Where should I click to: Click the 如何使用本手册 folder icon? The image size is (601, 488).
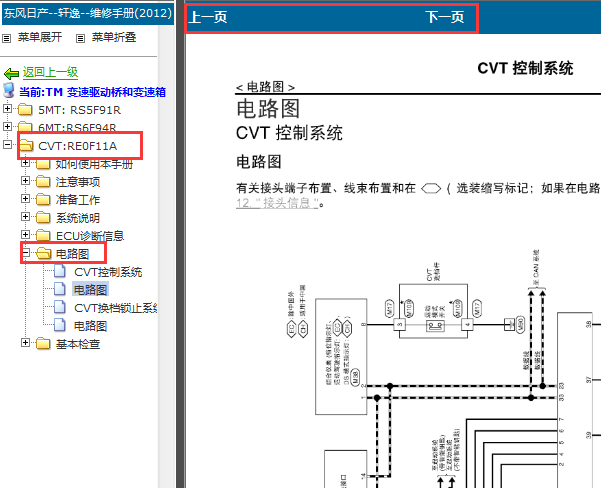point(43,164)
